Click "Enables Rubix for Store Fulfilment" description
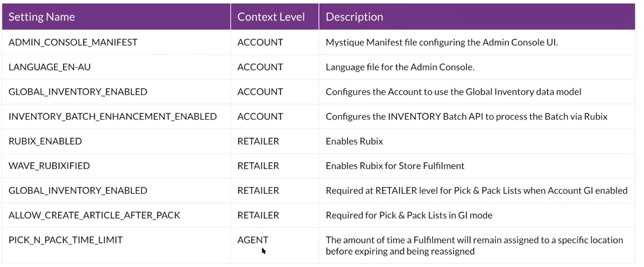The height and width of the screenshot is (267, 644). pos(395,166)
